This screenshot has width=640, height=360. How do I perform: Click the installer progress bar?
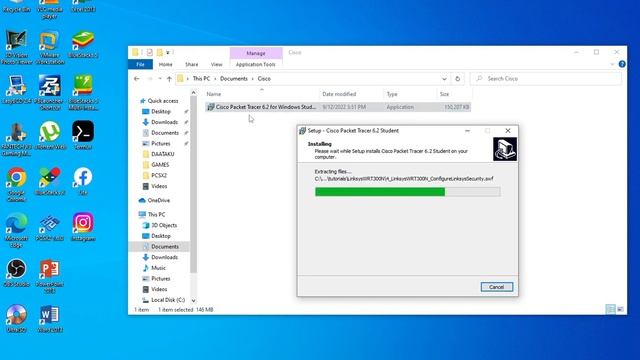(x=407, y=192)
